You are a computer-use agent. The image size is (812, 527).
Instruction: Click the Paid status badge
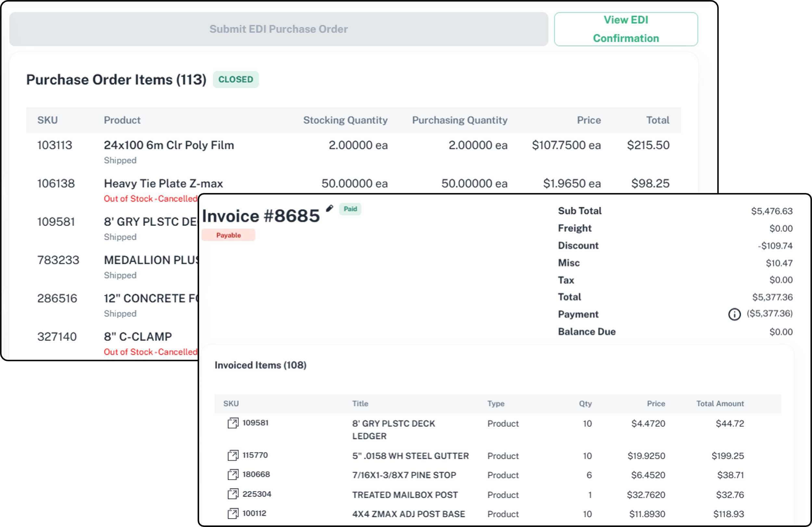350,209
